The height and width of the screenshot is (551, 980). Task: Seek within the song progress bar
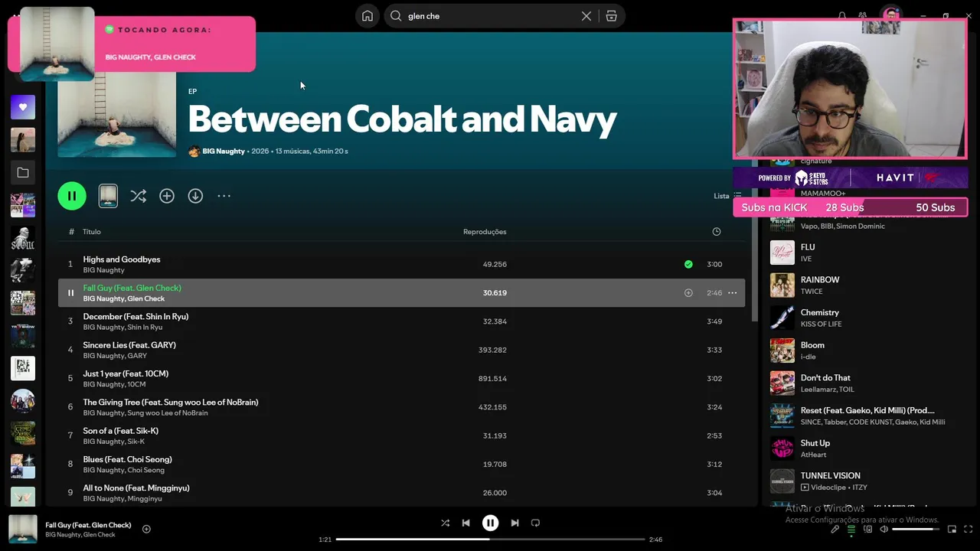point(490,540)
